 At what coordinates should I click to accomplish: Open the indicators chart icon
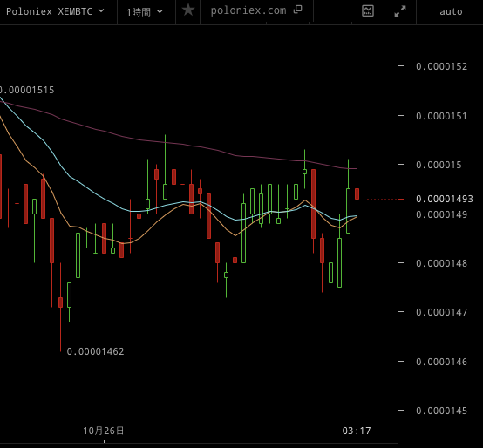coord(368,11)
